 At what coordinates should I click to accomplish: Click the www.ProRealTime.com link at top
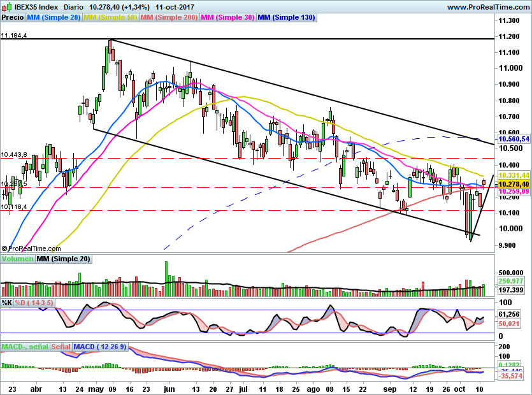tap(488, 7)
